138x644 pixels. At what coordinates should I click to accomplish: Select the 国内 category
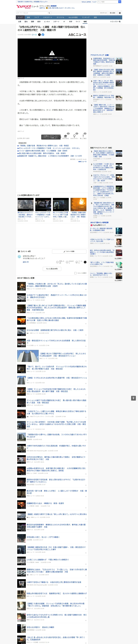pyautogui.click(x=26, y=21)
